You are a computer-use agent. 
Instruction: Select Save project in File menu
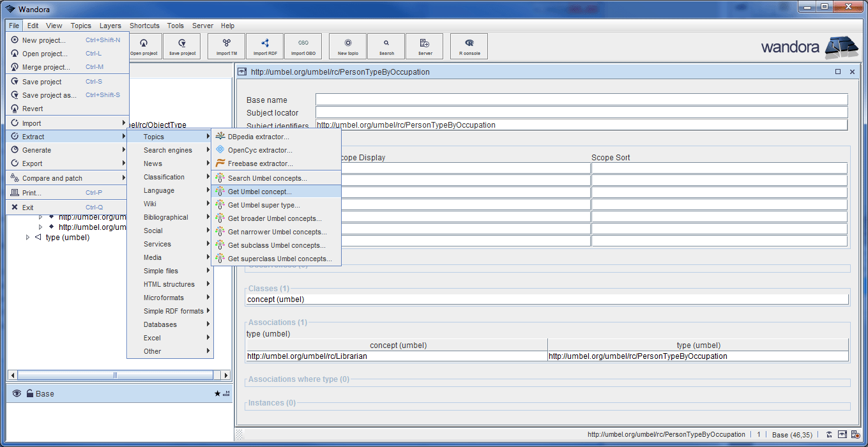pos(67,82)
